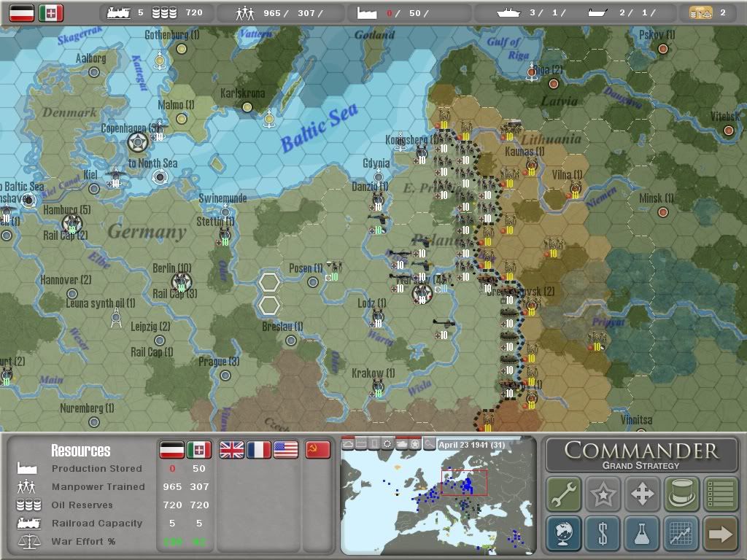Click the Italian flag in top bar
Screen dimensions: 747x560
click(x=51, y=13)
